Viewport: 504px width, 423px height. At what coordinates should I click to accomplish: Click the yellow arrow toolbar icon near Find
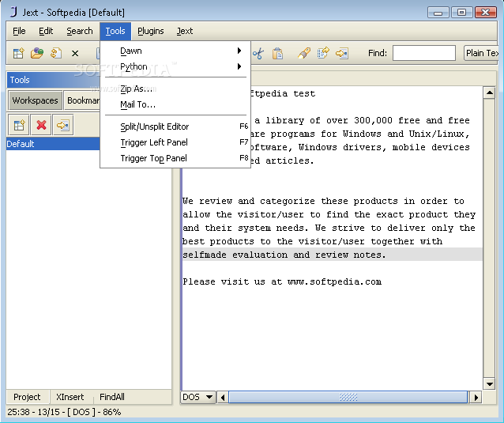[x=342, y=53]
